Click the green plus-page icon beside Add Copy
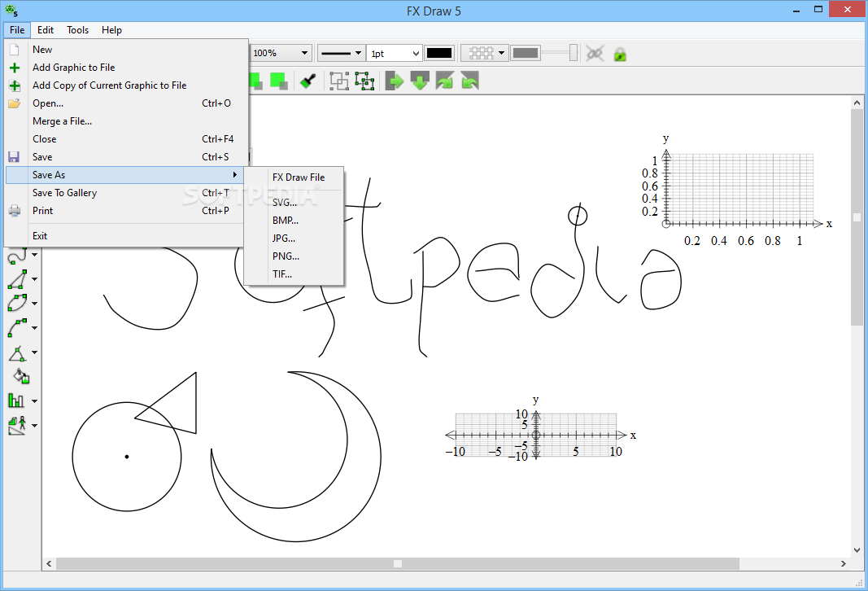This screenshot has height=591, width=868. (15, 85)
